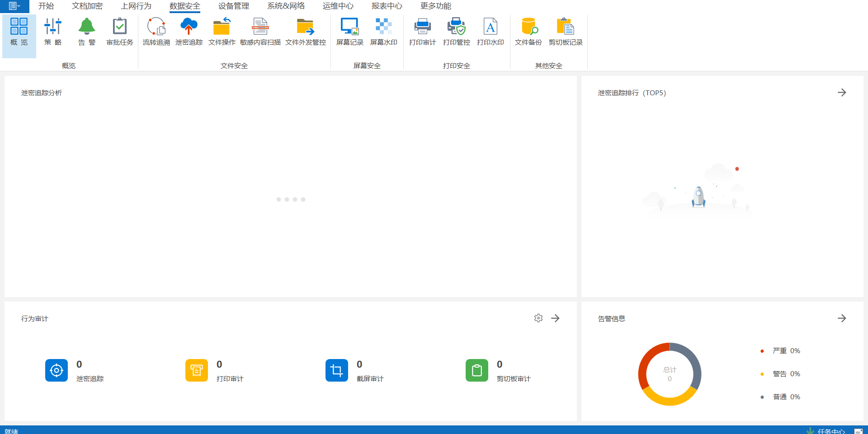The width and height of the screenshot is (868, 434).
Task: Open 打印水印 print watermark
Action: tap(491, 33)
